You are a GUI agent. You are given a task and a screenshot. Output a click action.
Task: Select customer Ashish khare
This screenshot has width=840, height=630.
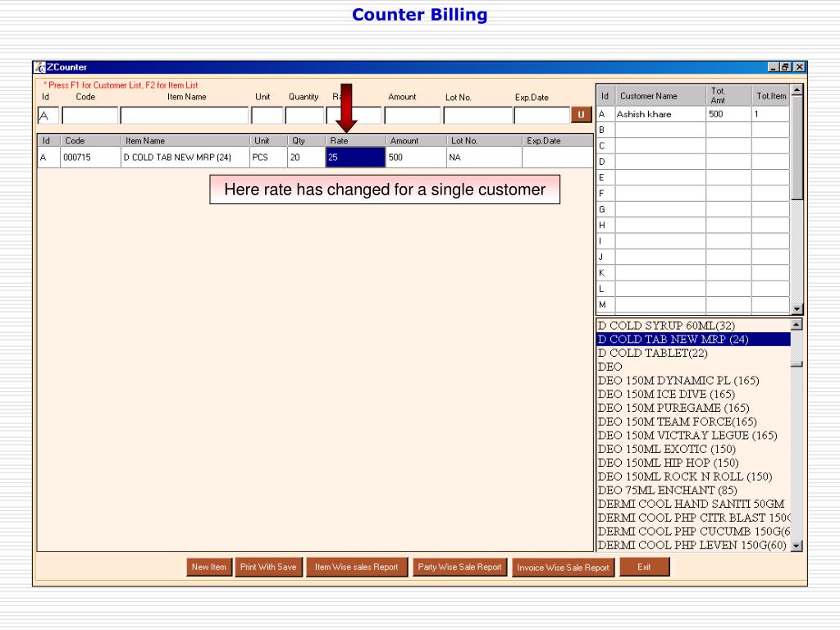point(660,114)
